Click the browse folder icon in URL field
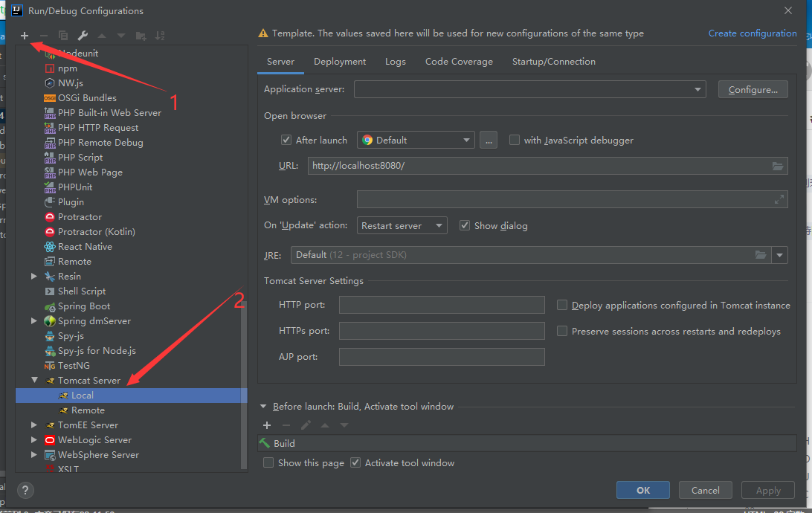The height and width of the screenshot is (513, 812). coord(777,167)
